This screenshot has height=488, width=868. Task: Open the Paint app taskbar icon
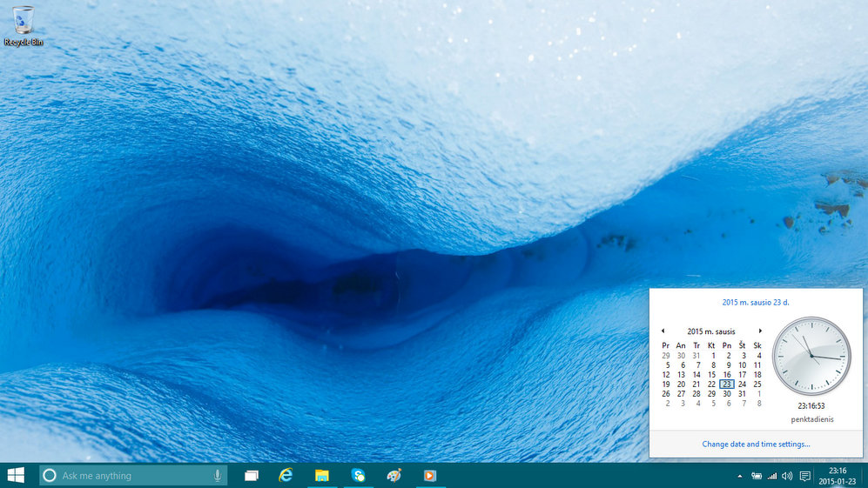[394, 475]
